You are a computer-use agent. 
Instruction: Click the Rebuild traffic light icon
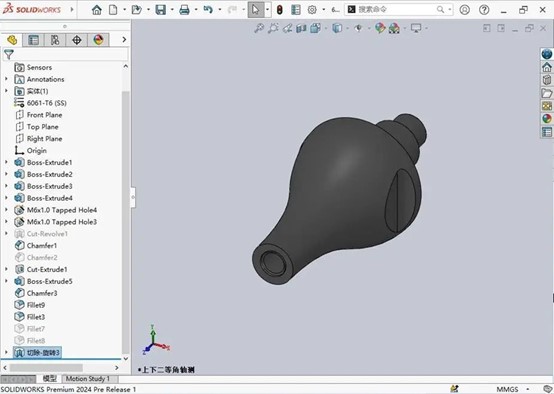[x=279, y=10]
